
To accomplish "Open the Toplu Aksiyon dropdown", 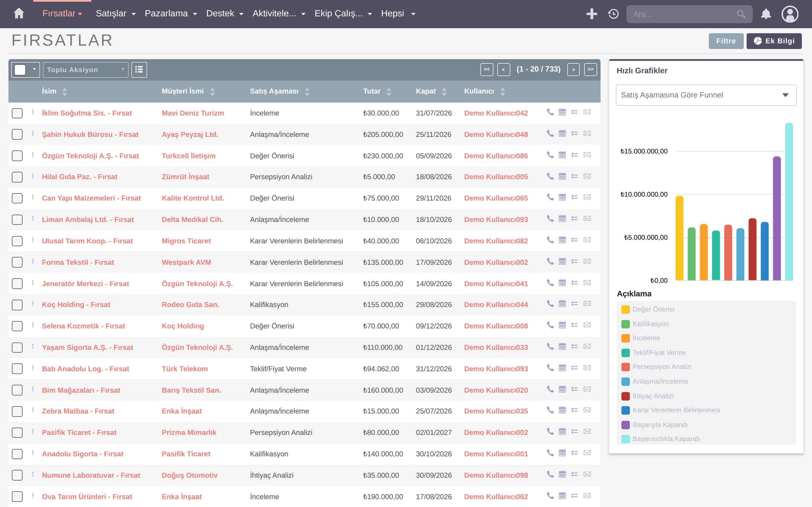I will (85, 70).
